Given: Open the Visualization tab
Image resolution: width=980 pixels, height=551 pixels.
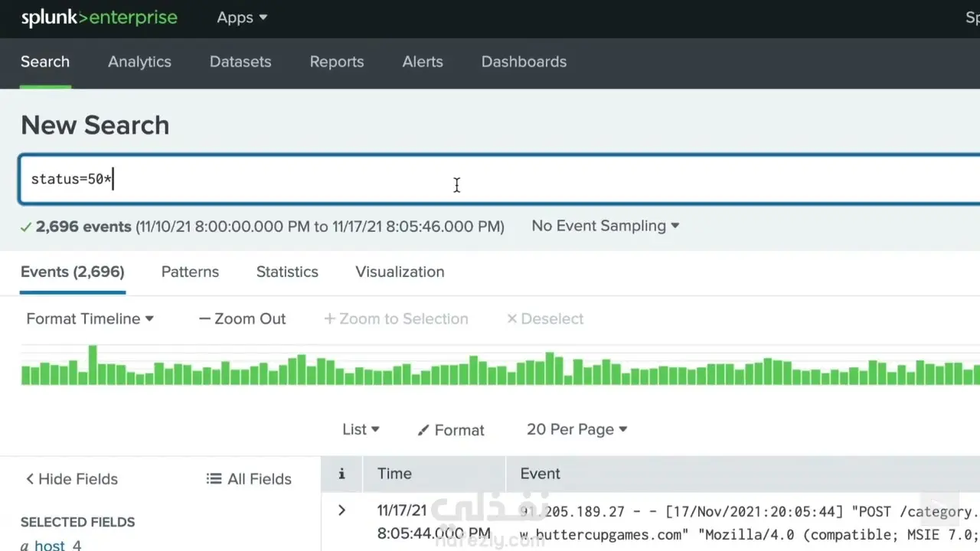Looking at the screenshot, I should tap(400, 272).
